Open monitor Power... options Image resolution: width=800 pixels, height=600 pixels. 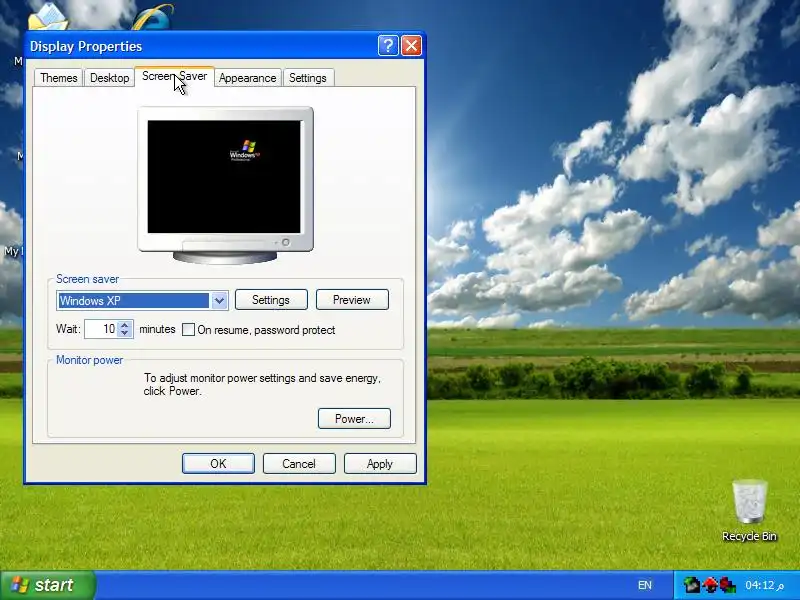click(354, 419)
